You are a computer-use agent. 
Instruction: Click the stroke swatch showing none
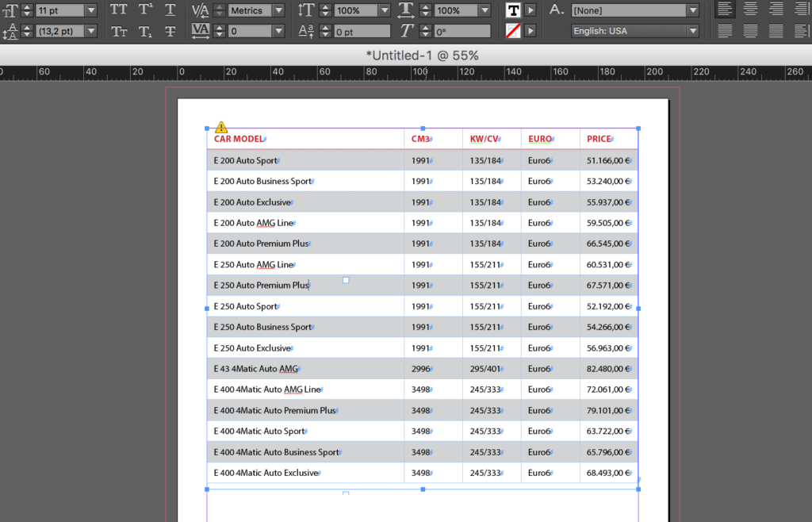point(513,31)
